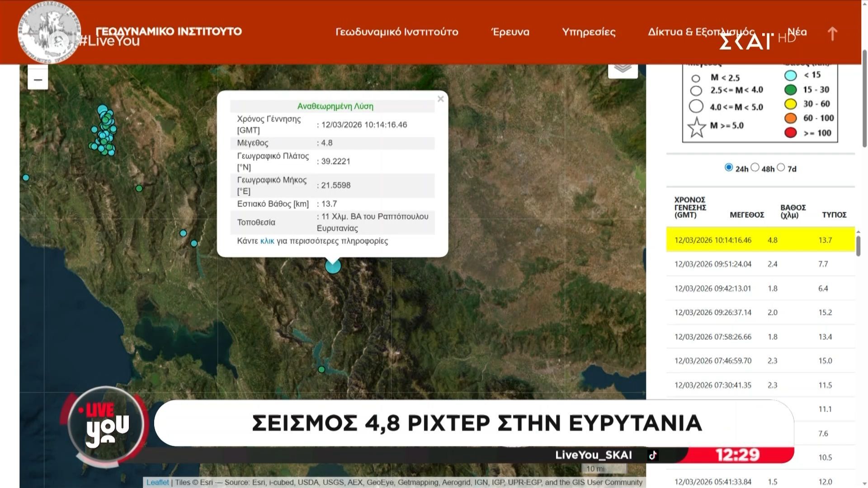The image size is (868, 488).
Task: Open the map layers control icon
Action: pyautogui.click(x=623, y=69)
